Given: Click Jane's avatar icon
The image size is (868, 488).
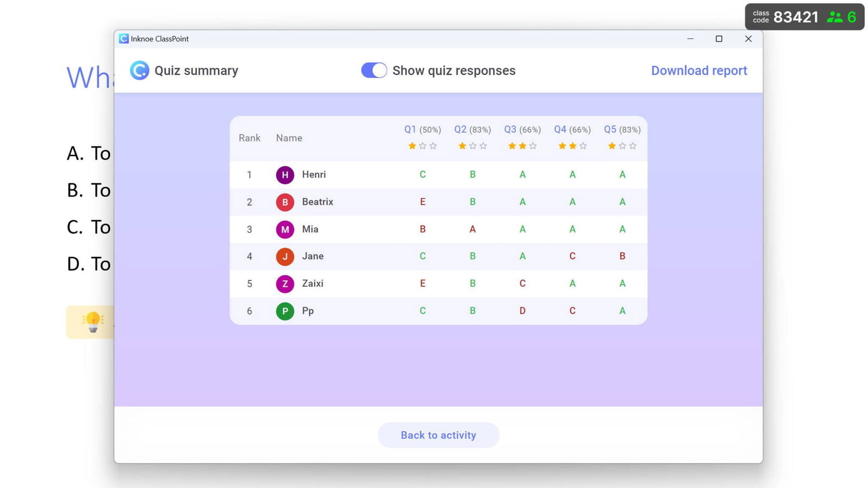Looking at the screenshot, I should [x=284, y=256].
